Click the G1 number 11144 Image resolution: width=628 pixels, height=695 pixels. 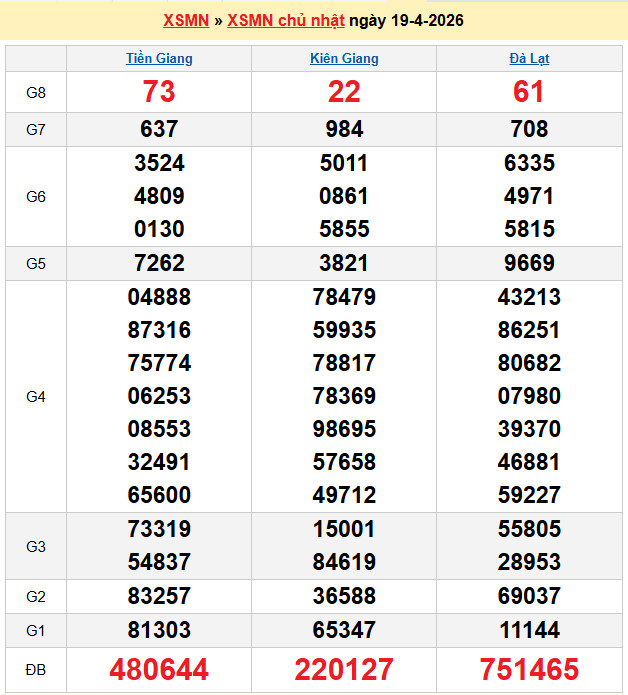click(x=528, y=630)
